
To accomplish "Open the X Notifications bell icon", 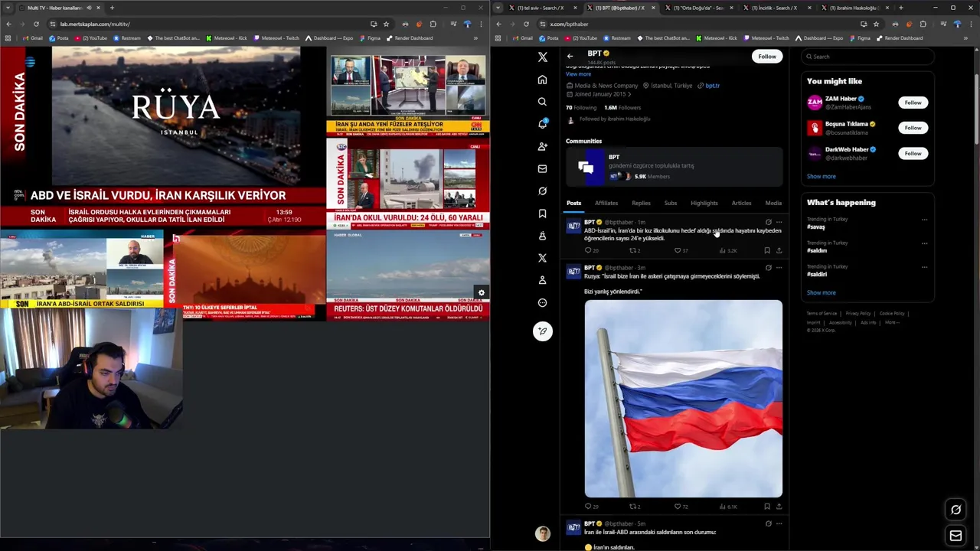I will pos(542,124).
